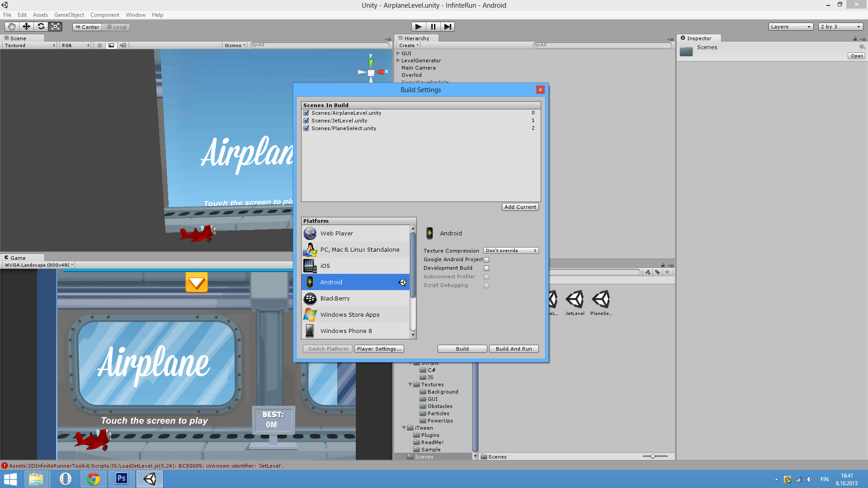
Task: Open the GameObject menu
Action: [x=69, y=15]
